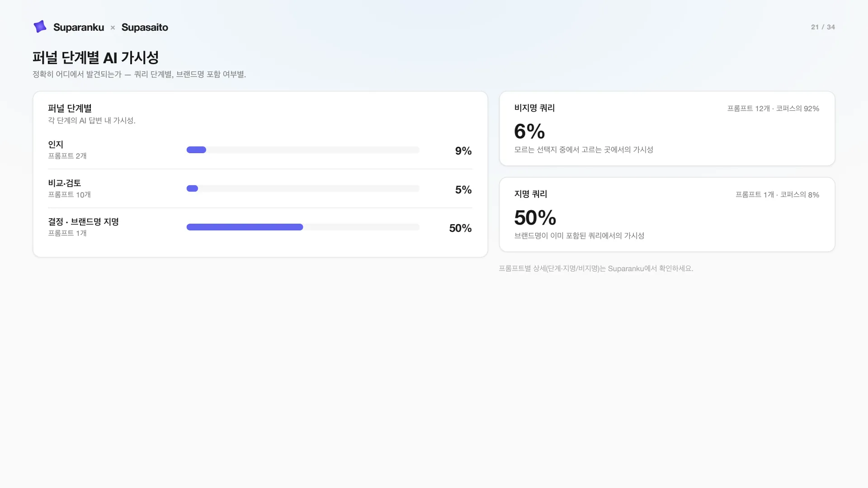Open the 지명 쿼리 card
868x488 pixels.
tap(667, 215)
